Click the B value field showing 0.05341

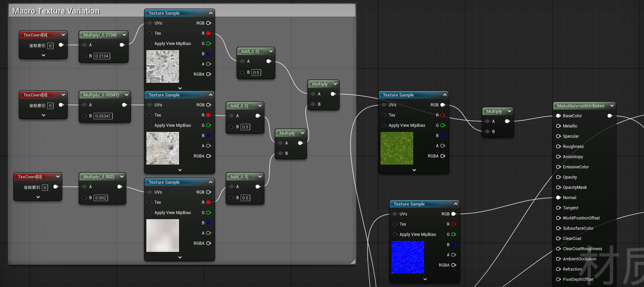coord(103,116)
